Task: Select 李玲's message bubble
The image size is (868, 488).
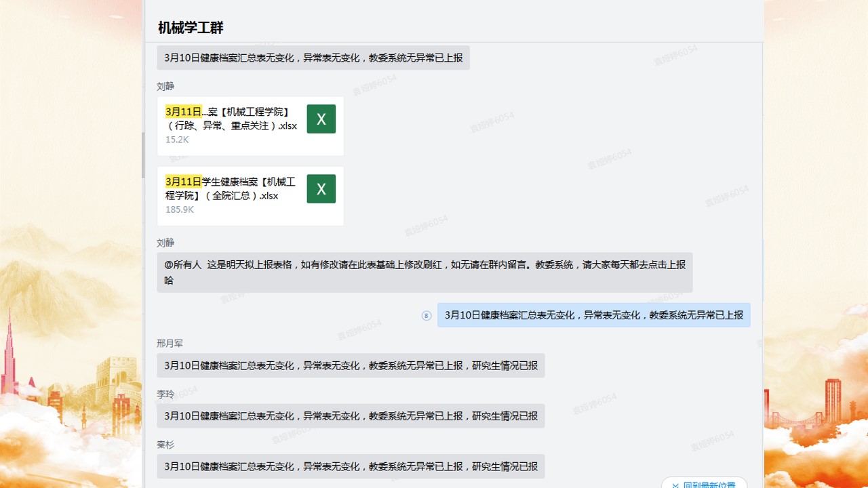Action: pyautogui.click(x=351, y=416)
